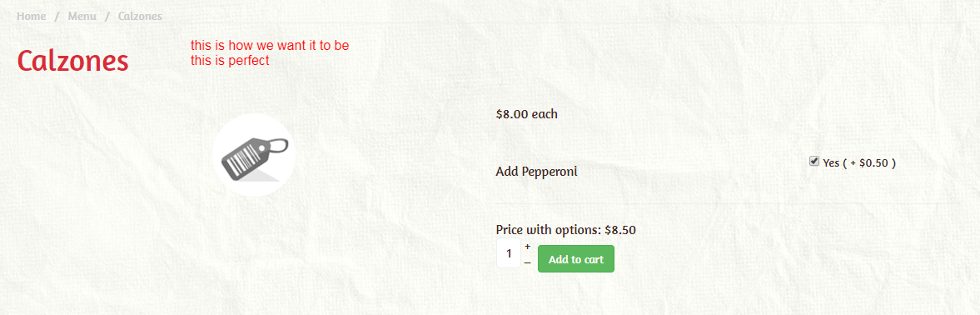
Task: Click the red 'this is perfect' annotation
Action: pyautogui.click(x=230, y=61)
